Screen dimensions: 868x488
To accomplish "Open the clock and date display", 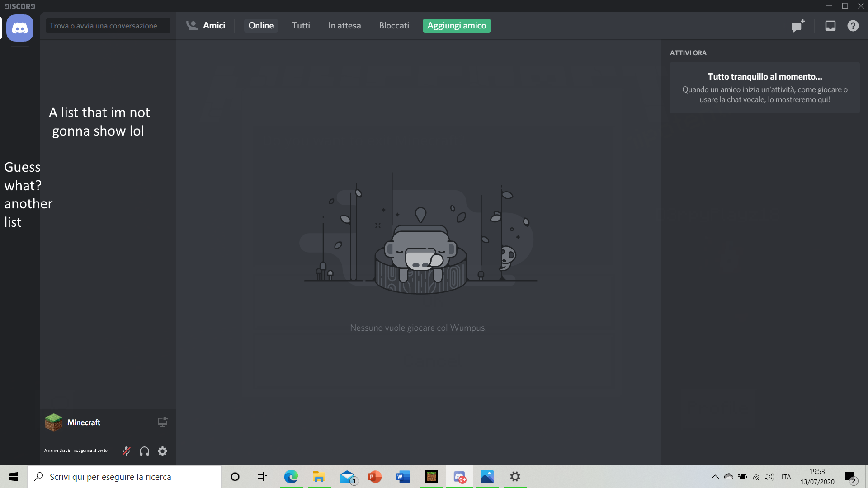I will 817,477.
